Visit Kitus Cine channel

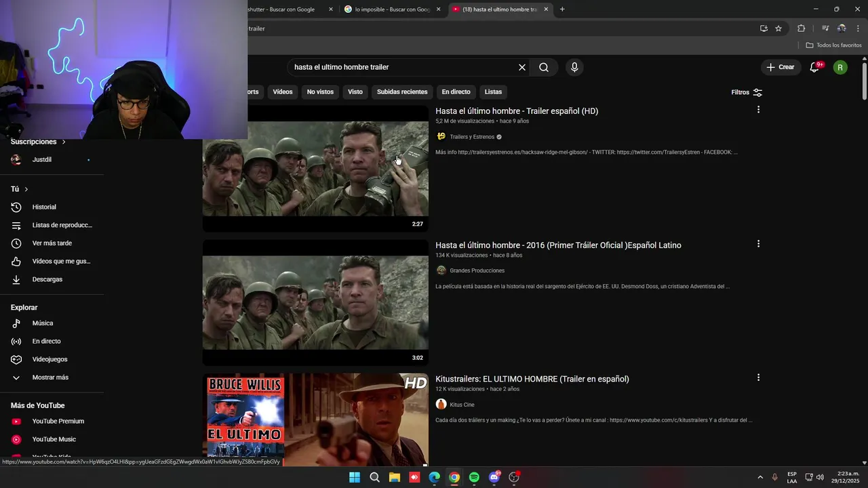coord(462,405)
